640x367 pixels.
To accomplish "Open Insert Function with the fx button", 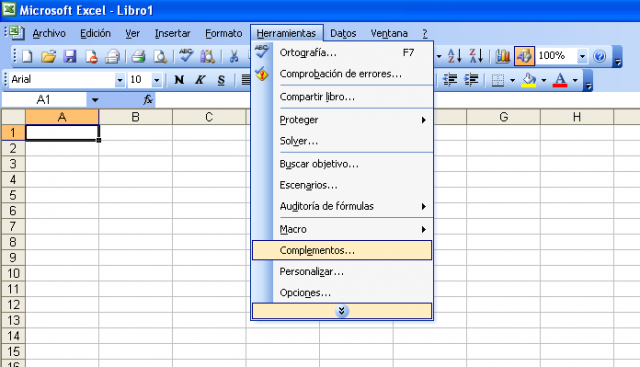I will point(148,100).
